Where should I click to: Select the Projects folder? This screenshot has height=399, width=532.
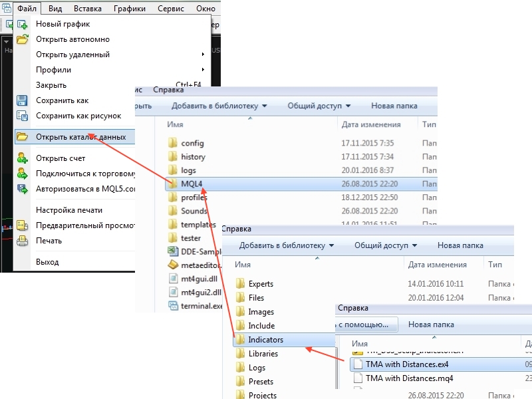point(262,395)
